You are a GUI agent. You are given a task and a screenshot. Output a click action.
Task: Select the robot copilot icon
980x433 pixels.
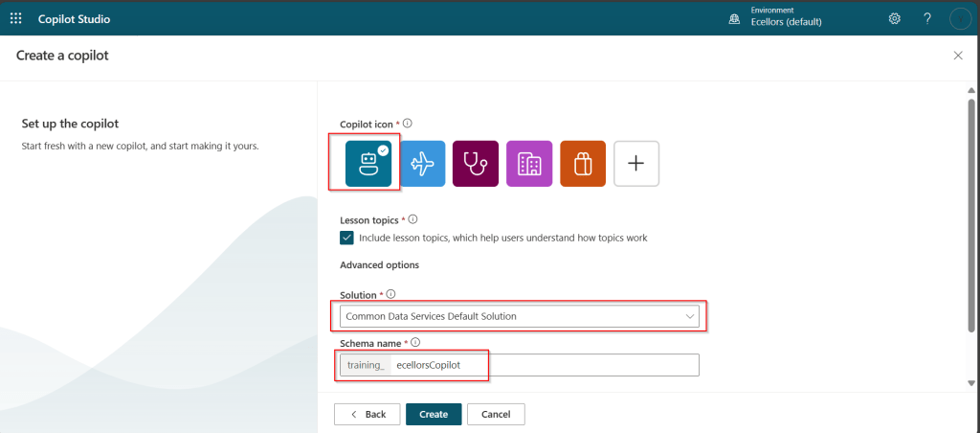tap(368, 164)
